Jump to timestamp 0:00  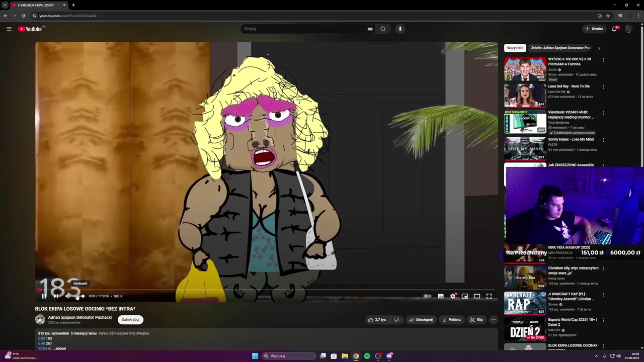[41, 338]
